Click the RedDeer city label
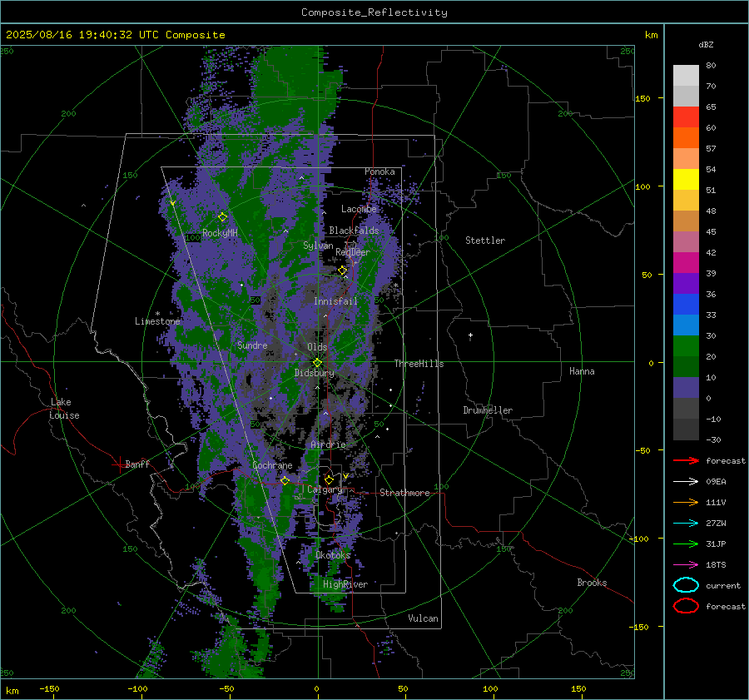749x700 pixels. (x=353, y=252)
